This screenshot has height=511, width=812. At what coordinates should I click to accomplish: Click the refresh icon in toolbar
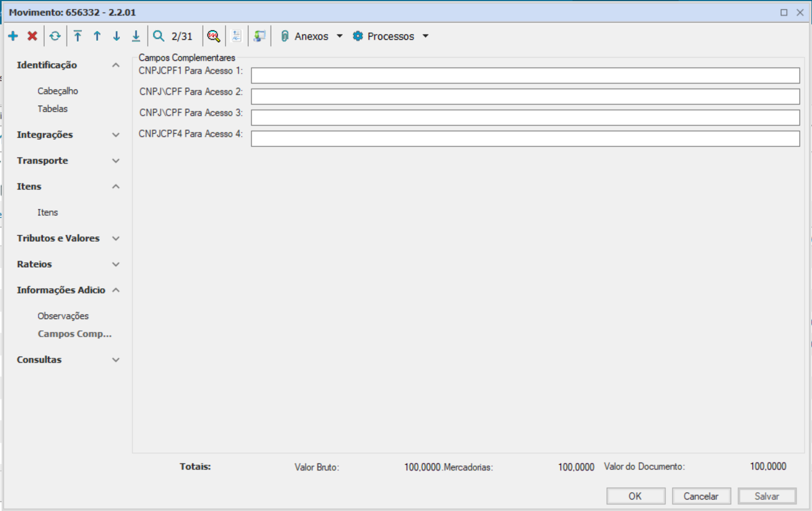[x=55, y=36]
